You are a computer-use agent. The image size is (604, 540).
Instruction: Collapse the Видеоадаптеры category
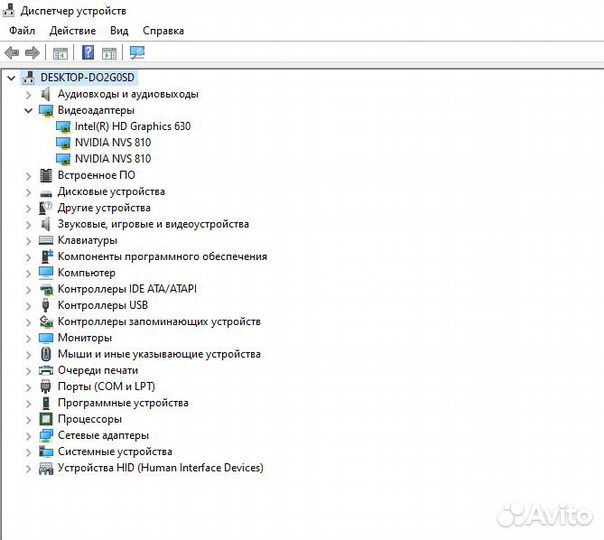click(29, 110)
